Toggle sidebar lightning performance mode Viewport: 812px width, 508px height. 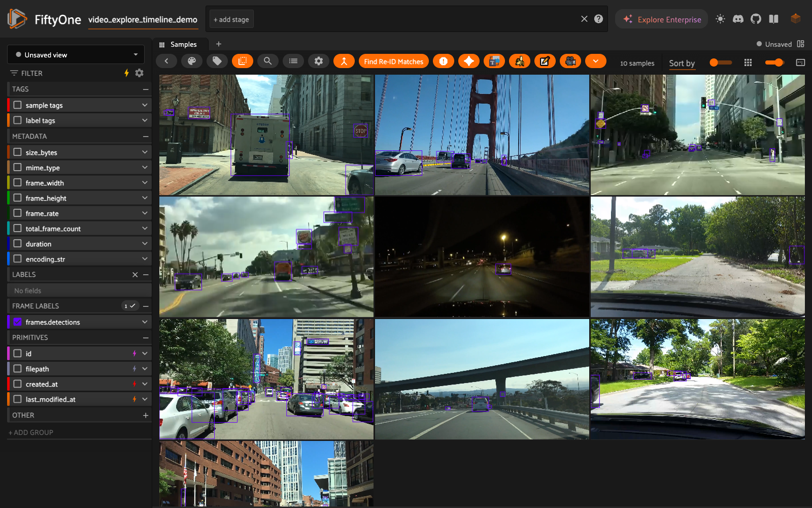(x=127, y=73)
